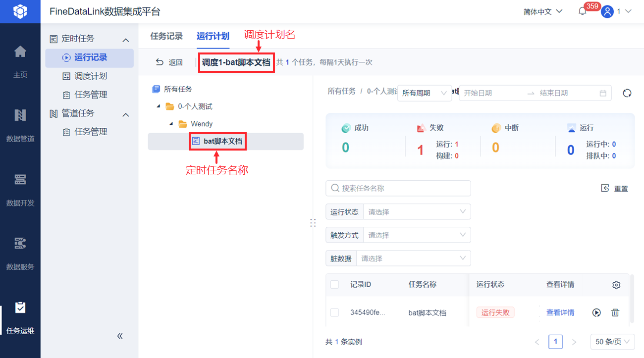Viewport: 644px width, 358px height.
Task: Switch to the 任务记录 tab
Action: (166, 36)
